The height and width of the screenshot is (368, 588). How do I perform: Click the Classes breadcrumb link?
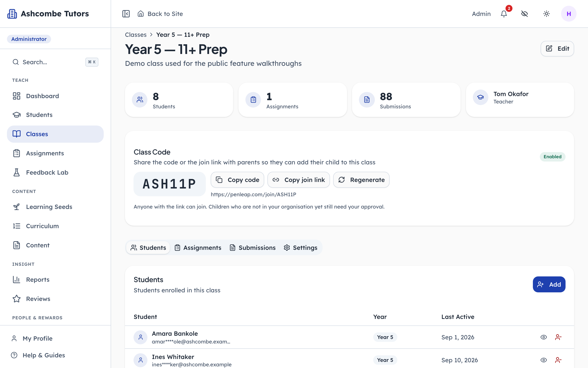[x=136, y=35]
